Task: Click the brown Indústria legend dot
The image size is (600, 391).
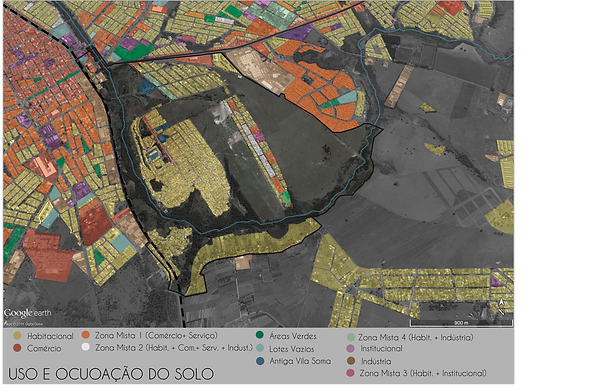Action: click(351, 361)
